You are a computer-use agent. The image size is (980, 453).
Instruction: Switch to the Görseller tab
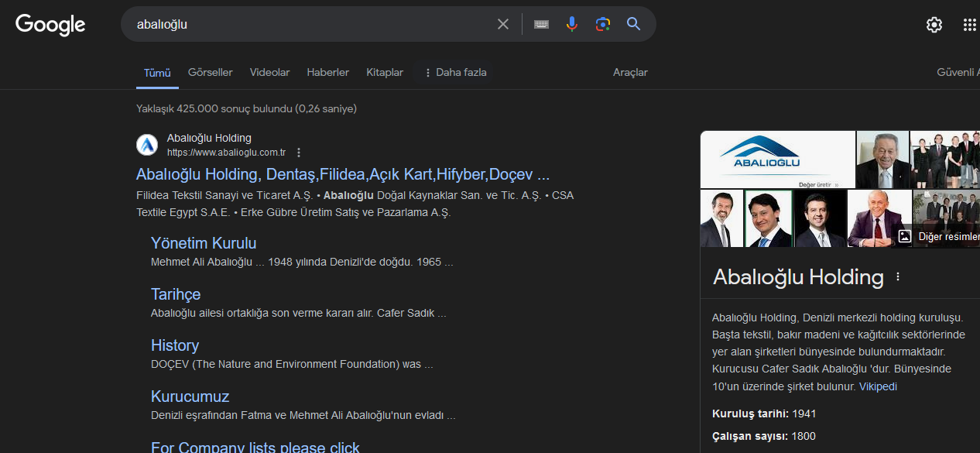coord(210,72)
